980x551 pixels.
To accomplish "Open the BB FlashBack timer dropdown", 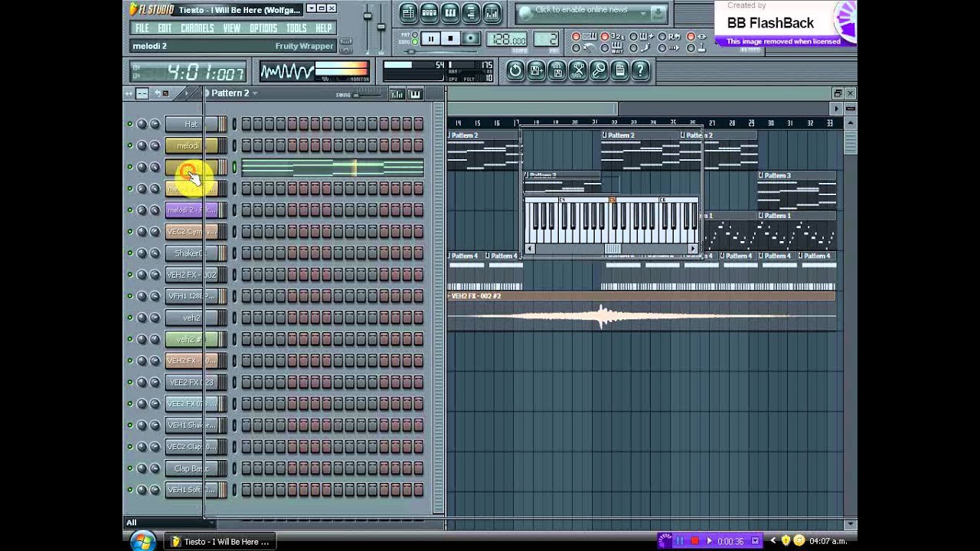I will click(756, 541).
